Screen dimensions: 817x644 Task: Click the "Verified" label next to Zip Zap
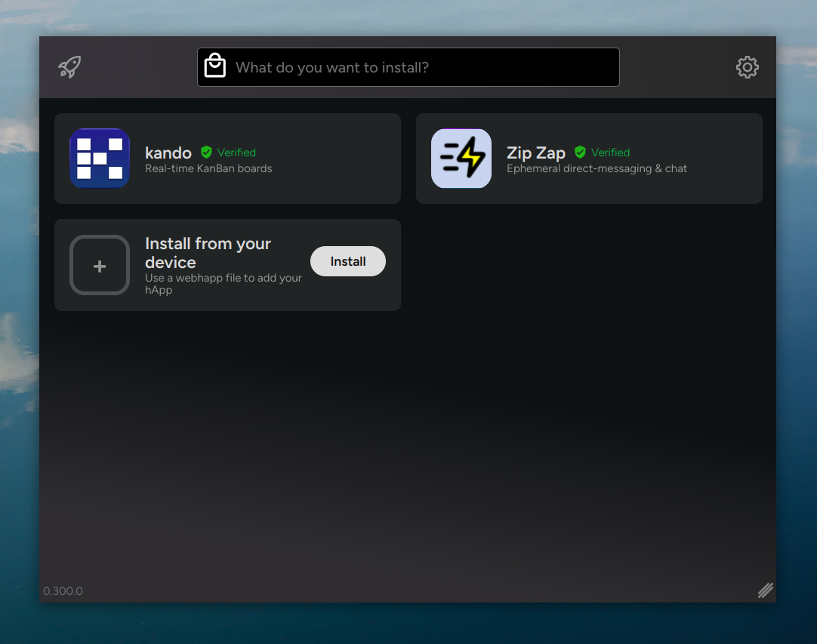tap(610, 153)
